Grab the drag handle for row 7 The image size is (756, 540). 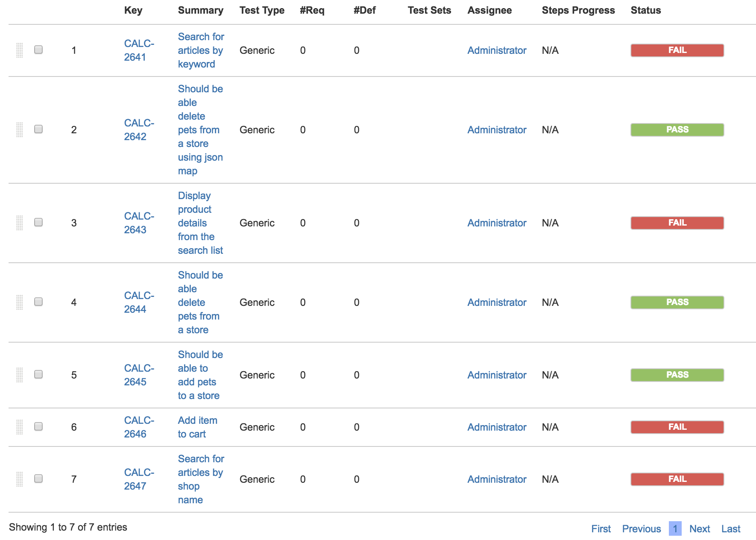(x=19, y=479)
